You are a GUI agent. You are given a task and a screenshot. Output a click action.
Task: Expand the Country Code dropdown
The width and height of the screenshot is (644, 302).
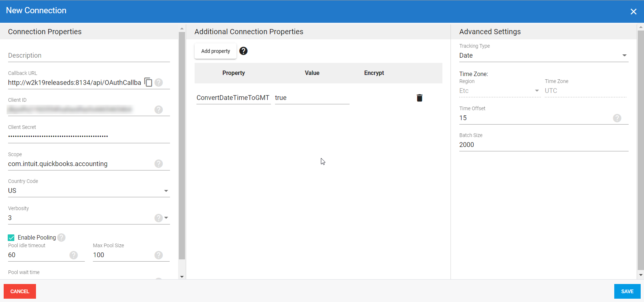click(x=166, y=191)
